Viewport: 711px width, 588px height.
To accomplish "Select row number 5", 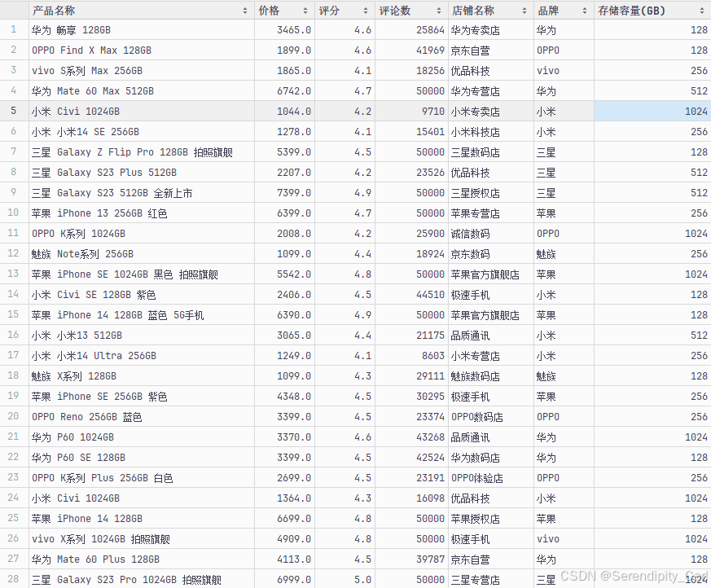I will click(14, 111).
